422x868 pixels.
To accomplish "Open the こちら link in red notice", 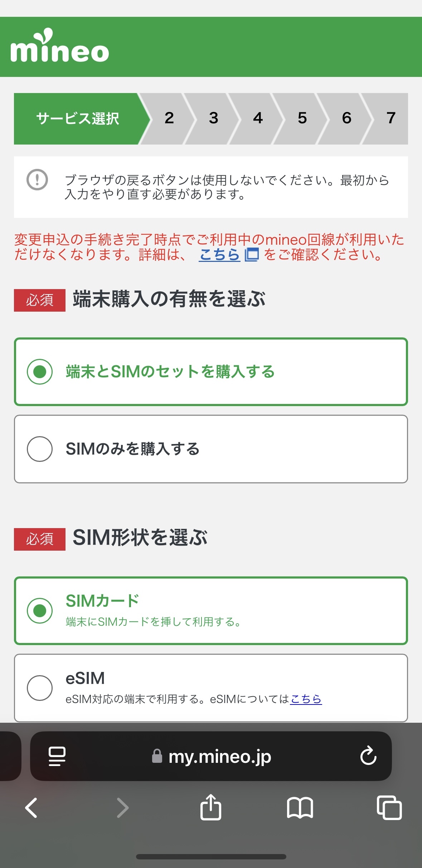I will point(219,255).
